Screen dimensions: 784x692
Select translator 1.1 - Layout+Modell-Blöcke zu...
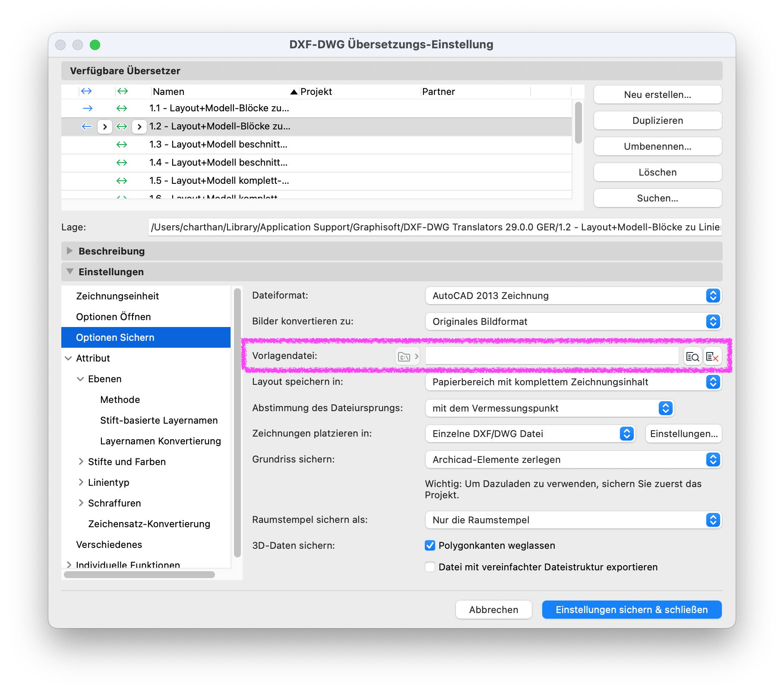tap(316, 108)
